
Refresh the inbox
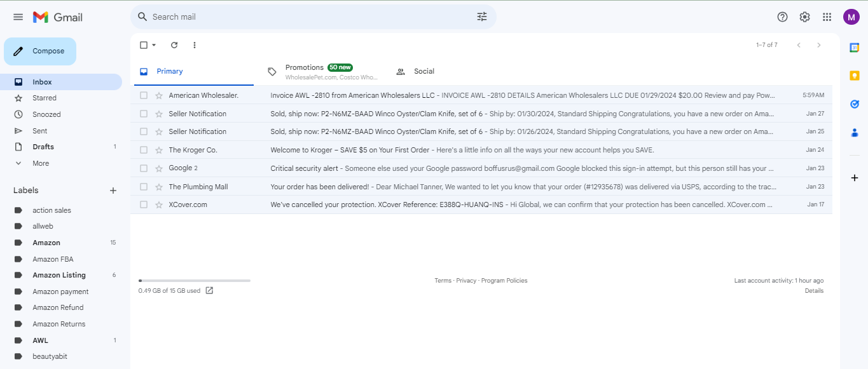point(174,45)
